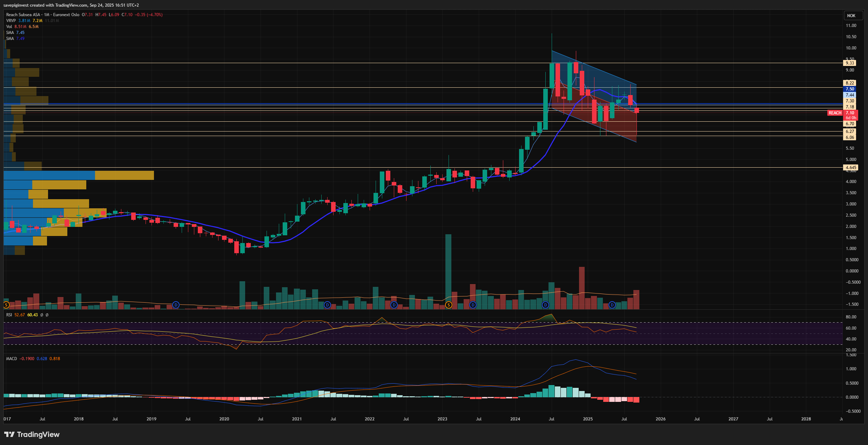Click the dividend marker near mid-2025

(612, 305)
